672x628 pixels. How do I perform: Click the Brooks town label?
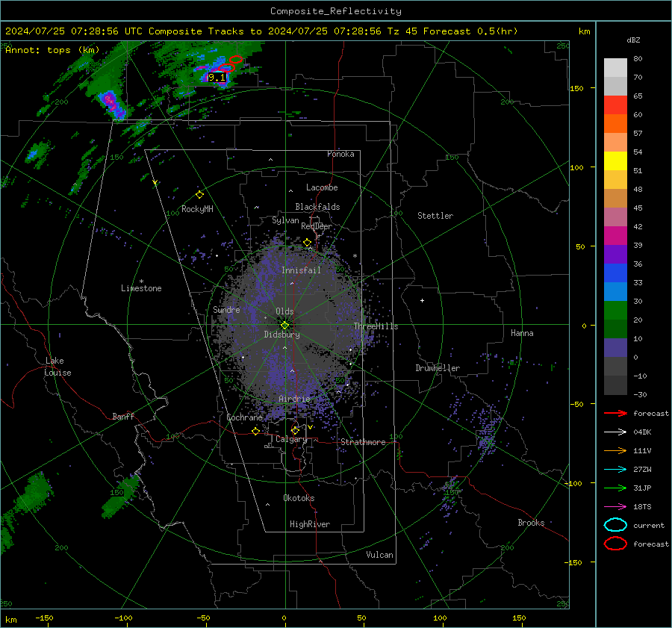(531, 523)
